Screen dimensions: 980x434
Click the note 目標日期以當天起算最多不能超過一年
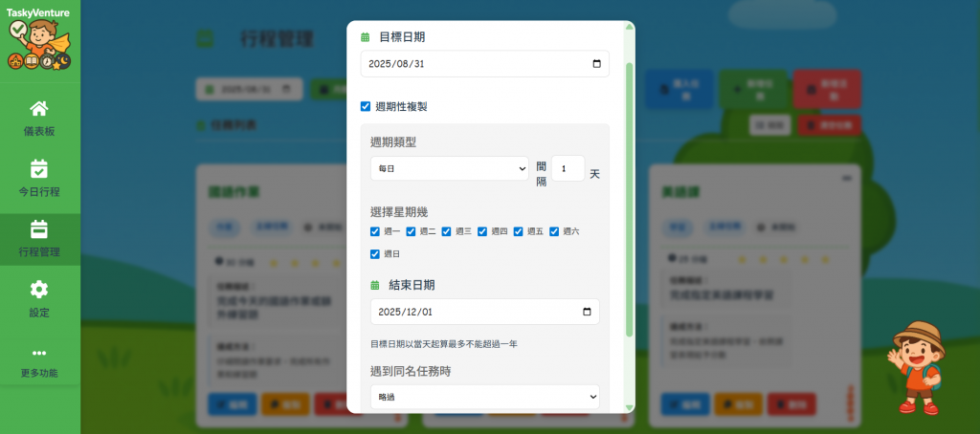(x=444, y=344)
